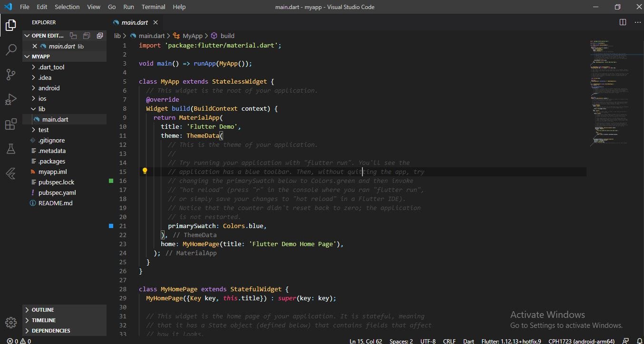Open the Terminal menu
This screenshot has height=344, width=644.
(154, 7)
